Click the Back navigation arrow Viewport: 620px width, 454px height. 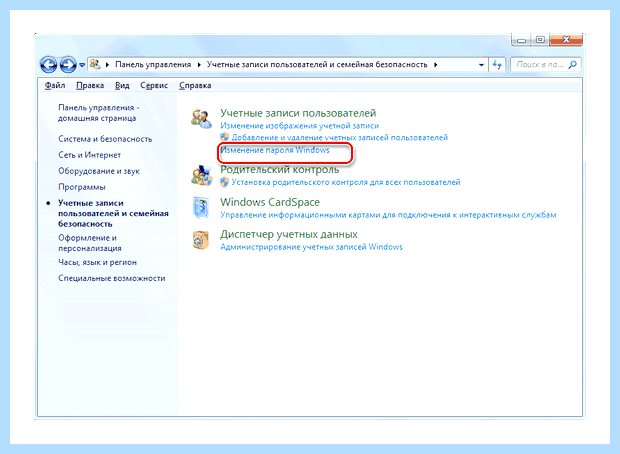49,64
